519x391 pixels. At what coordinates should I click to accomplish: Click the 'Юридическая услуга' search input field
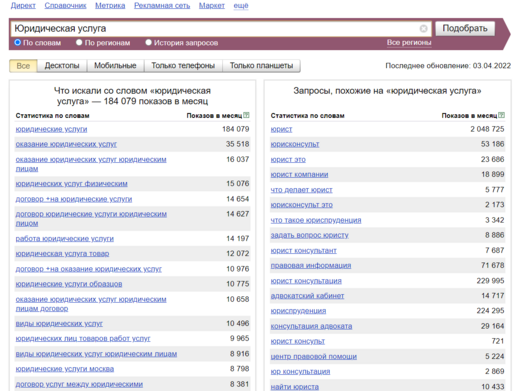[215, 29]
